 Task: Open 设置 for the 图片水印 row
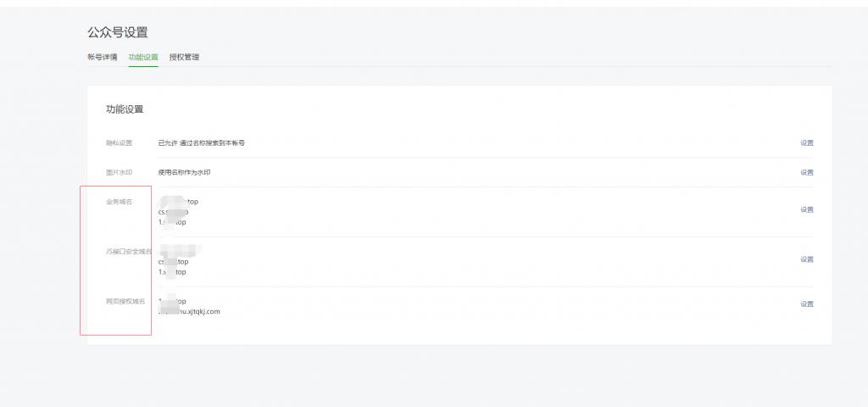coord(806,172)
